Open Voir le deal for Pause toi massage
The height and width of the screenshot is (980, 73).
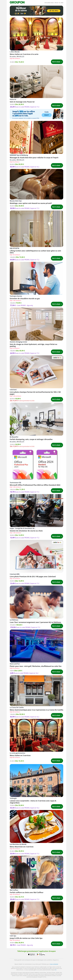click(x=57, y=105)
